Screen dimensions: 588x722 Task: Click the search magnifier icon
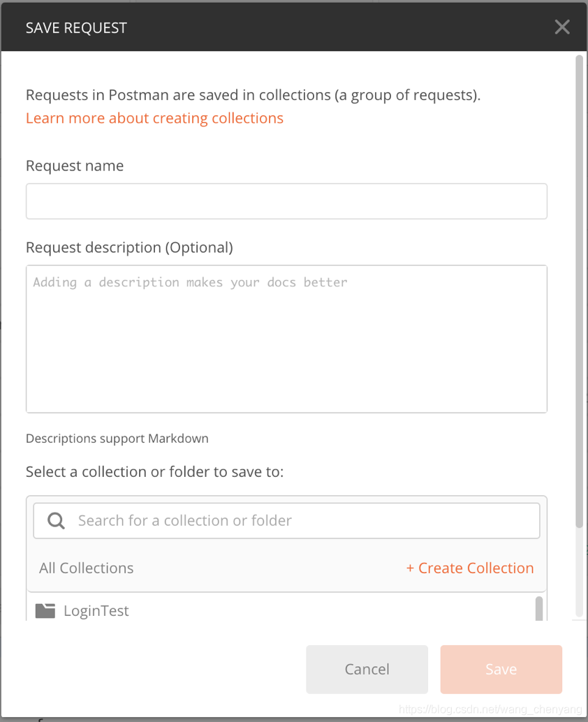click(56, 521)
